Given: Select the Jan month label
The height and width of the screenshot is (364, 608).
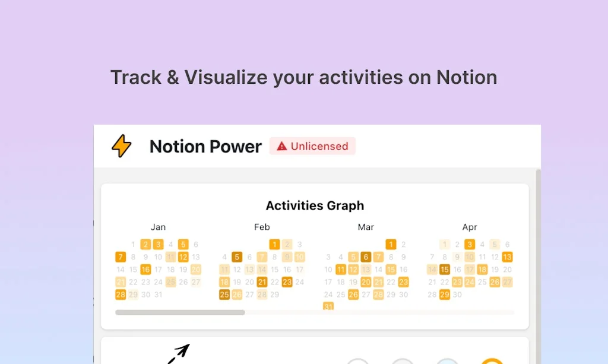Looking at the screenshot, I should click(158, 227).
